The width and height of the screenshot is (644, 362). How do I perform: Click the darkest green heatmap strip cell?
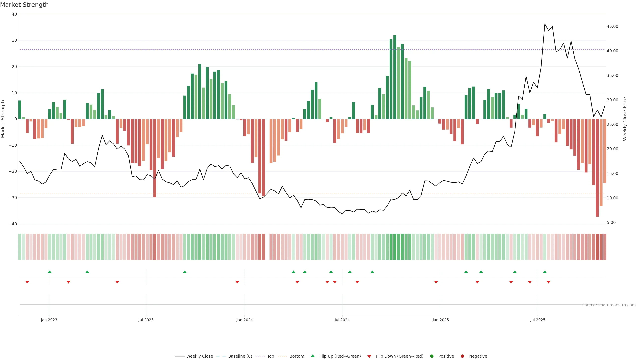(x=395, y=247)
